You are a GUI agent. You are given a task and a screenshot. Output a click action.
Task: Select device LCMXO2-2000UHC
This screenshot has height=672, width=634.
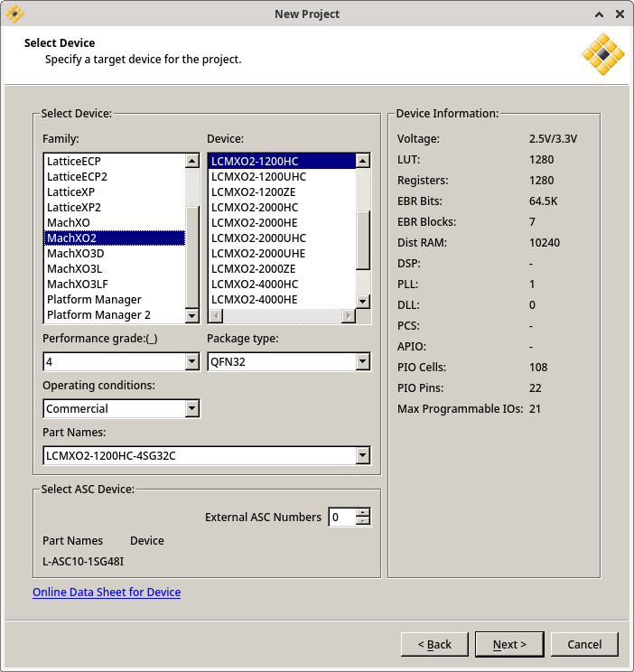click(282, 238)
